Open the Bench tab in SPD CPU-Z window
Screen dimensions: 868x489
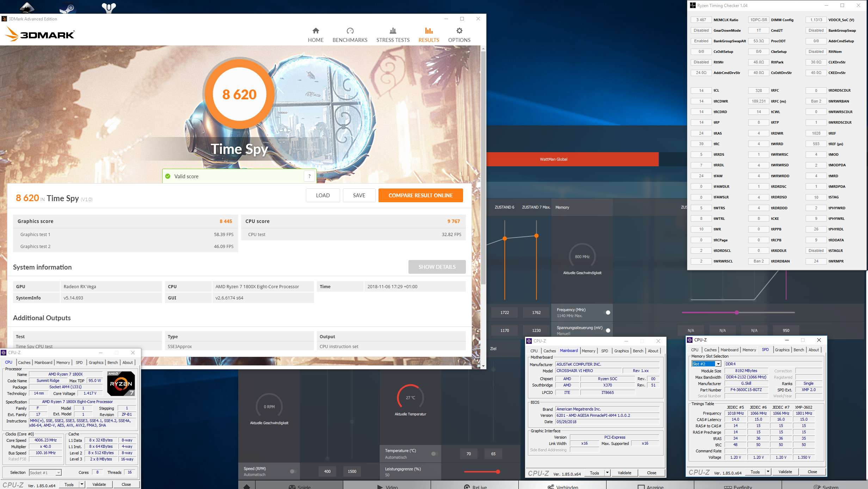pos(799,350)
